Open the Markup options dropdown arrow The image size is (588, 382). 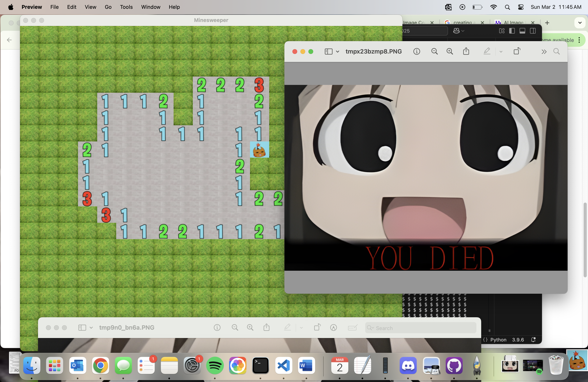pyautogui.click(x=501, y=52)
